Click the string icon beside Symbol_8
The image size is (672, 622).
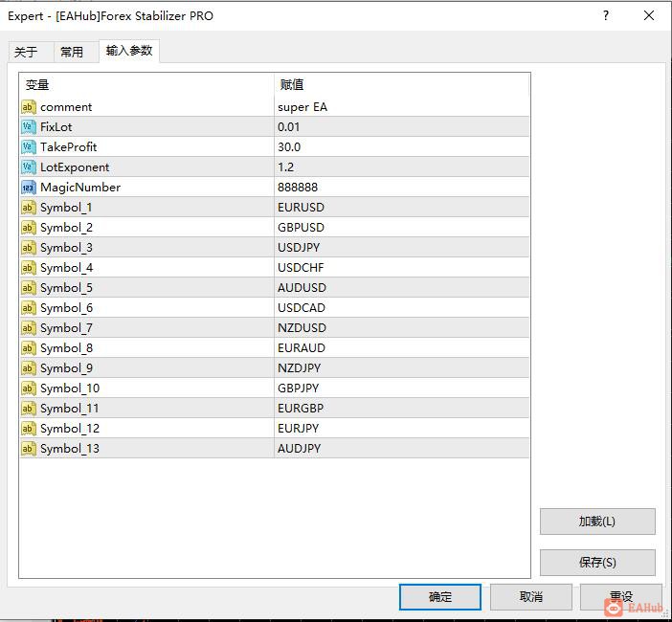[x=29, y=347]
